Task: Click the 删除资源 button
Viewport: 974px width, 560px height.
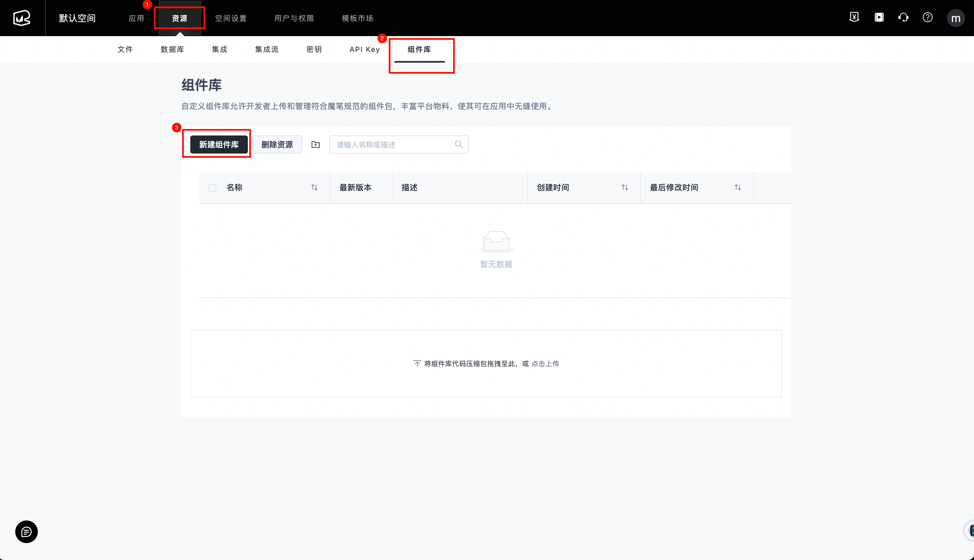Action: click(277, 145)
